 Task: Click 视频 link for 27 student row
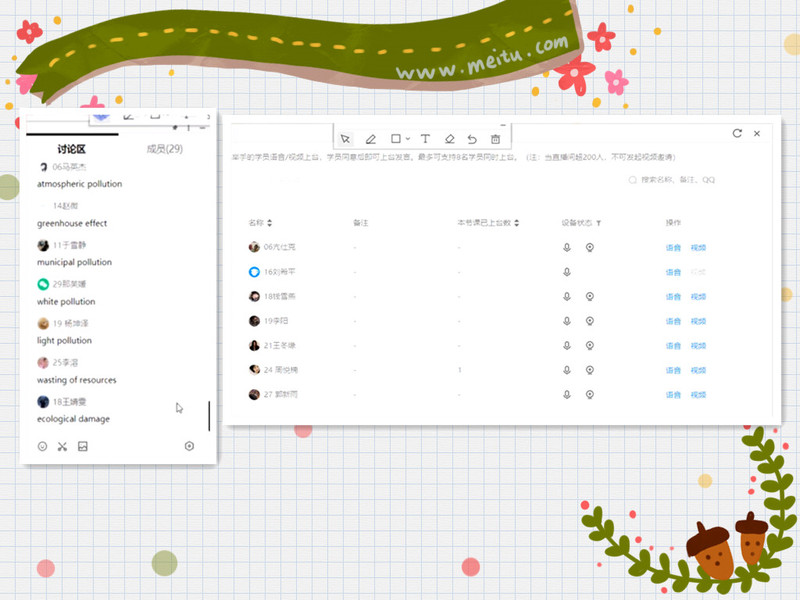(698, 395)
